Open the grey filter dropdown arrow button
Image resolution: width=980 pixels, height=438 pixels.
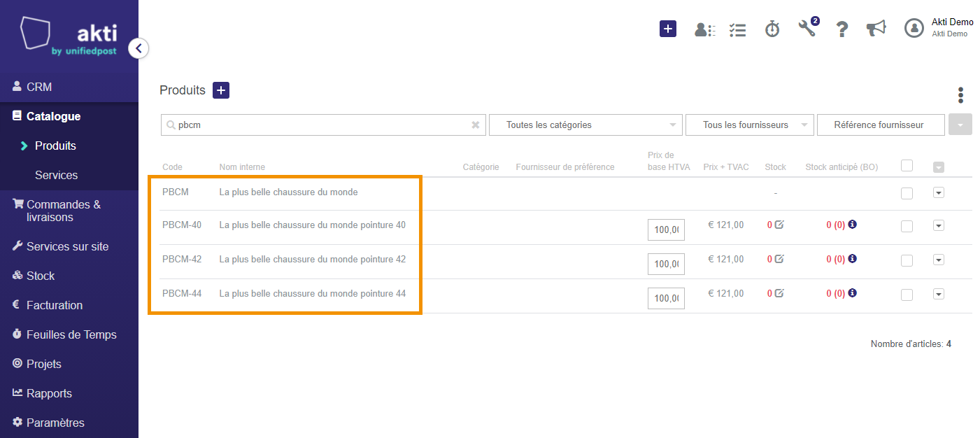coord(960,125)
